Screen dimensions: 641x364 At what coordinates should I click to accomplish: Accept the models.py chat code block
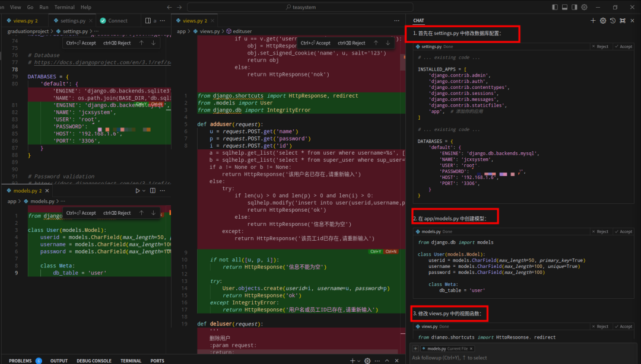(x=624, y=232)
